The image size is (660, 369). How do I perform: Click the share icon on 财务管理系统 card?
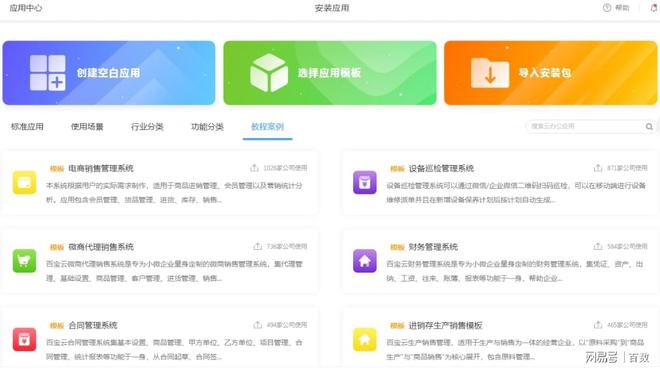click(x=598, y=246)
